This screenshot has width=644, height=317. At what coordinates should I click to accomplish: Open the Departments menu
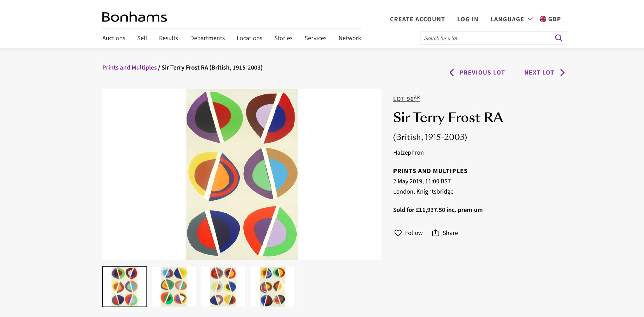tap(207, 38)
